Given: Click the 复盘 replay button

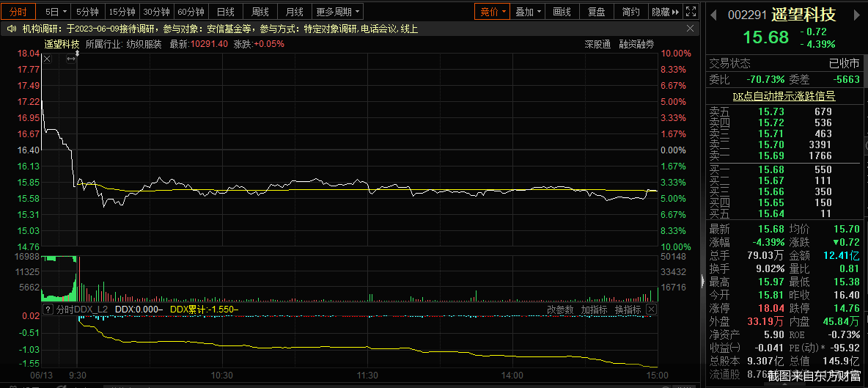Looking at the screenshot, I should point(596,12).
